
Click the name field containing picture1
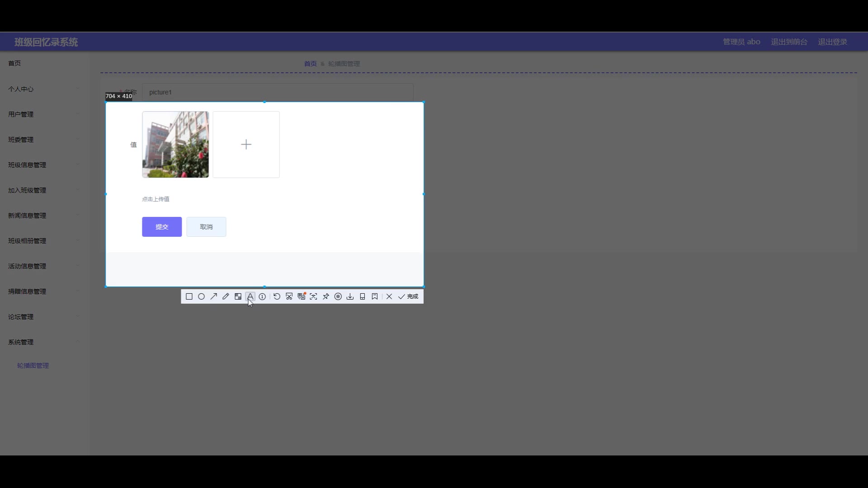point(278,92)
